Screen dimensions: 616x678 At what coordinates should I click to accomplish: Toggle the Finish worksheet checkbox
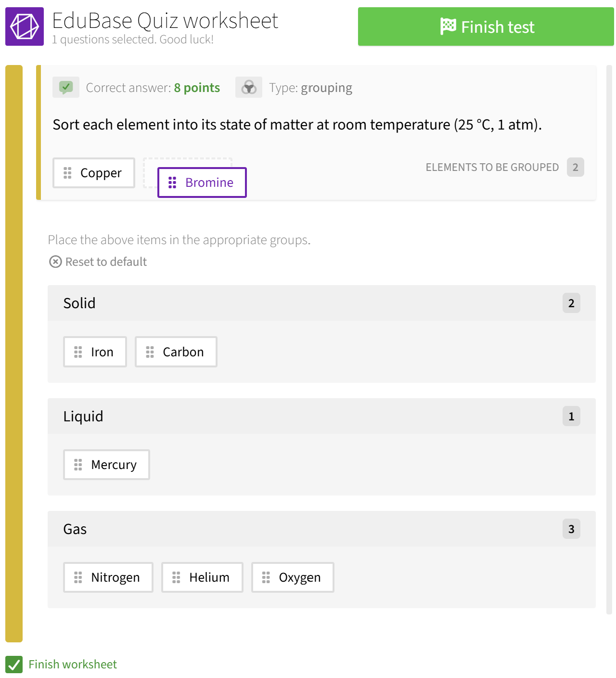click(14, 665)
